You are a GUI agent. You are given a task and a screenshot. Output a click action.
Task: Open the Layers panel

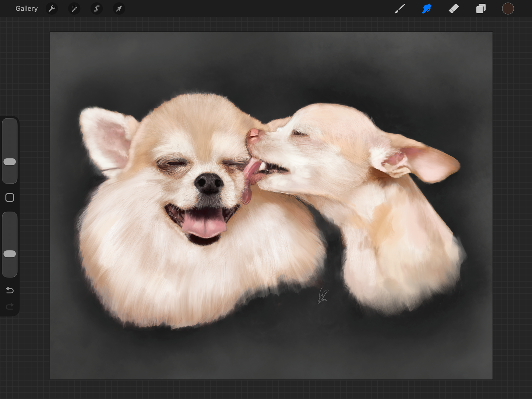click(x=481, y=8)
